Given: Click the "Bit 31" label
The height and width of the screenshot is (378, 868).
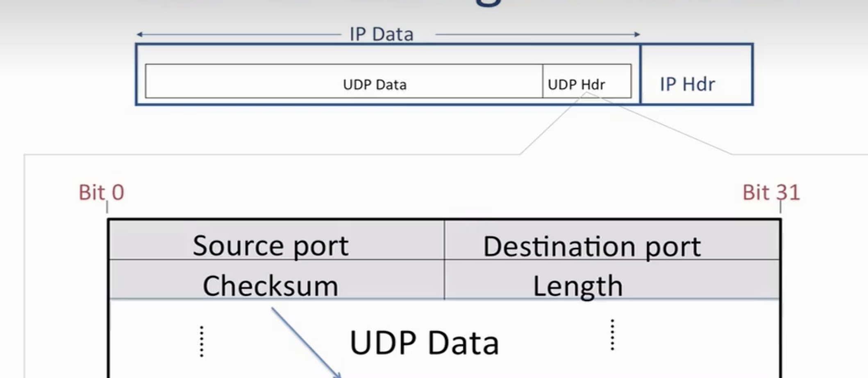Looking at the screenshot, I should click(x=771, y=192).
